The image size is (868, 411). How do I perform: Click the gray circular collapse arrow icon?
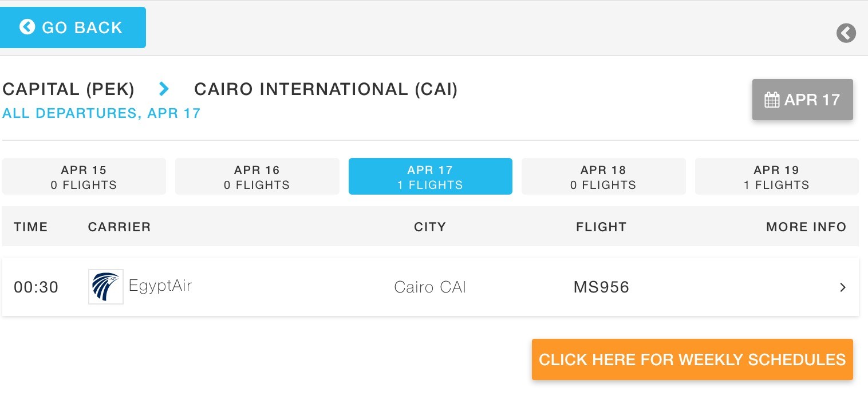coord(846,33)
